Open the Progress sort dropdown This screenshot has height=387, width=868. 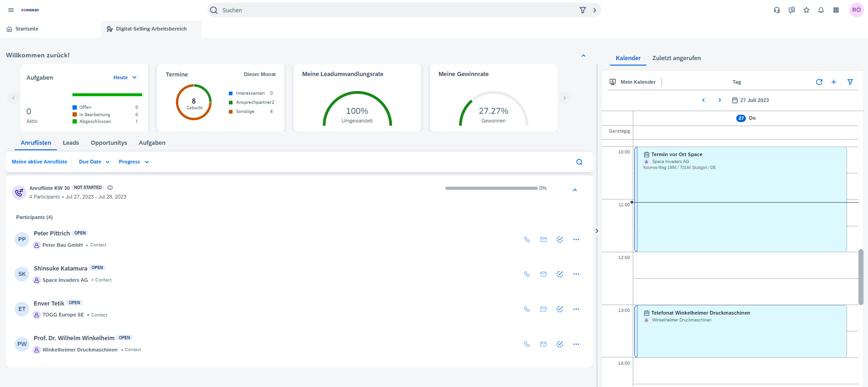[x=134, y=162]
